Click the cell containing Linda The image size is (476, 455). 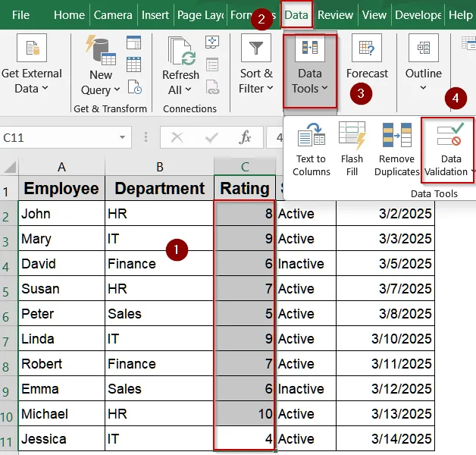[x=61, y=339]
